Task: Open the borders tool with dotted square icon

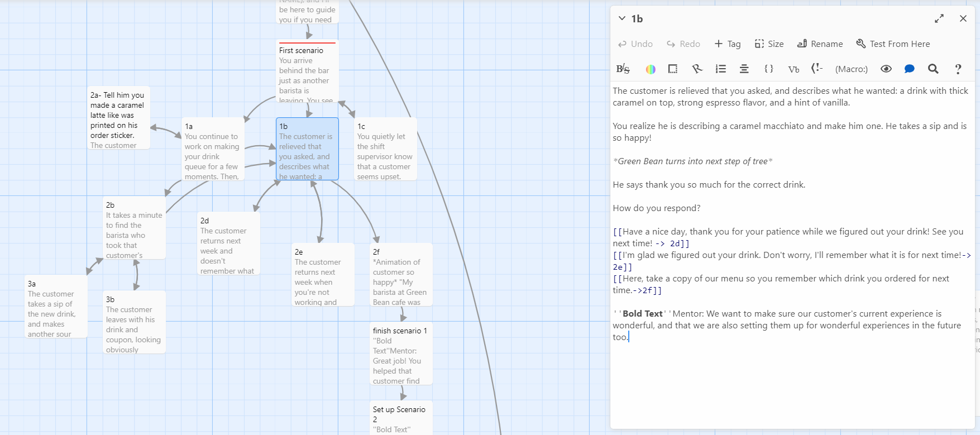Action: (673, 69)
